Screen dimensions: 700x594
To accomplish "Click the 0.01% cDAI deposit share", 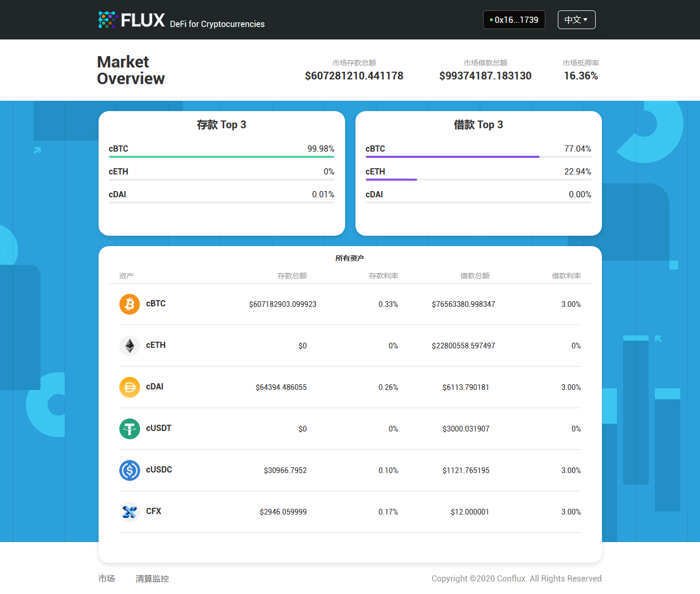I will click(x=323, y=194).
